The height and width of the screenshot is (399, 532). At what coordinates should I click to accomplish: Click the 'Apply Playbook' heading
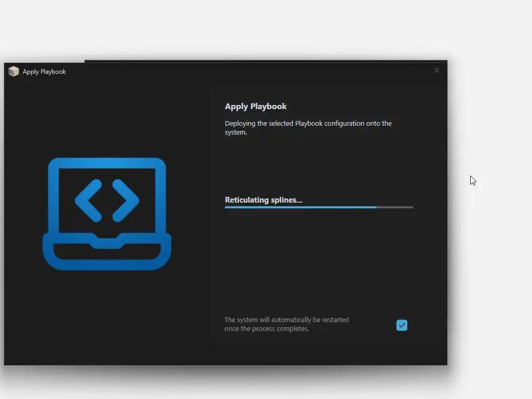click(256, 106)
